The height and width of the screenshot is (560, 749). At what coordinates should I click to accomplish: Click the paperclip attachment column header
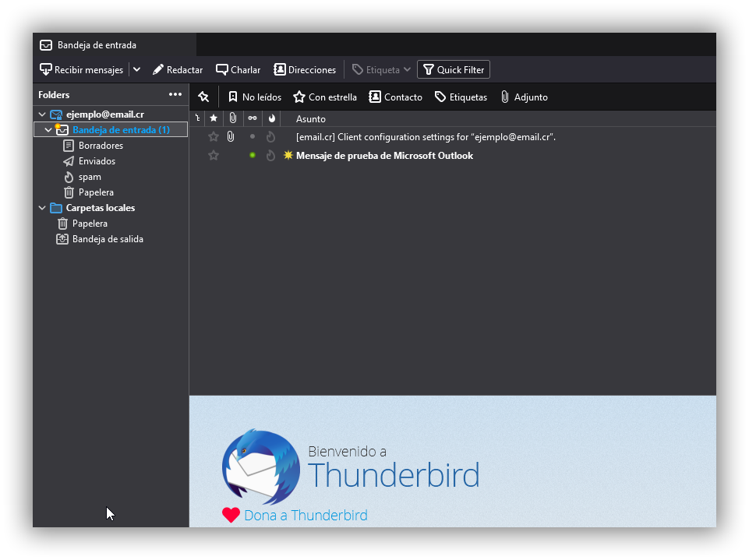point(231,118)
